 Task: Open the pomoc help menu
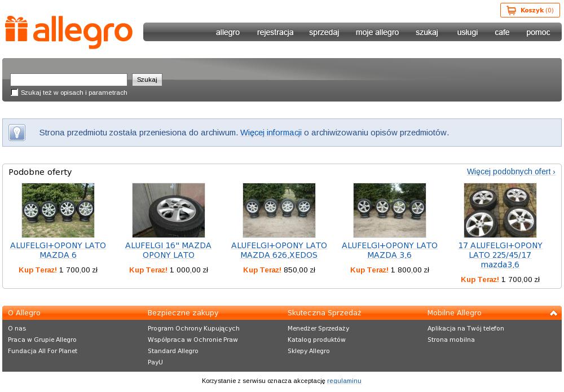pos(538,32)
